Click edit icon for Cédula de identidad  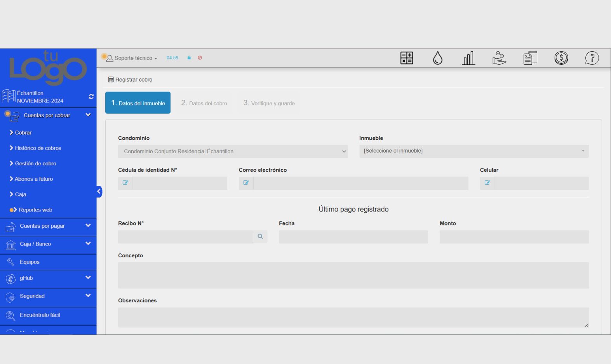coord(125,183)
